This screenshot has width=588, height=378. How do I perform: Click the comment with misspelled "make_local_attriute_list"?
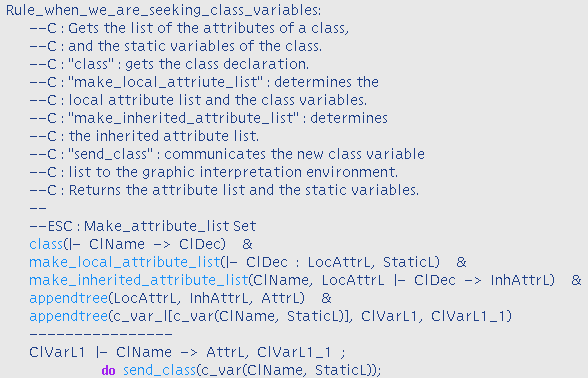pyautogui.click(x=204, y=82)
